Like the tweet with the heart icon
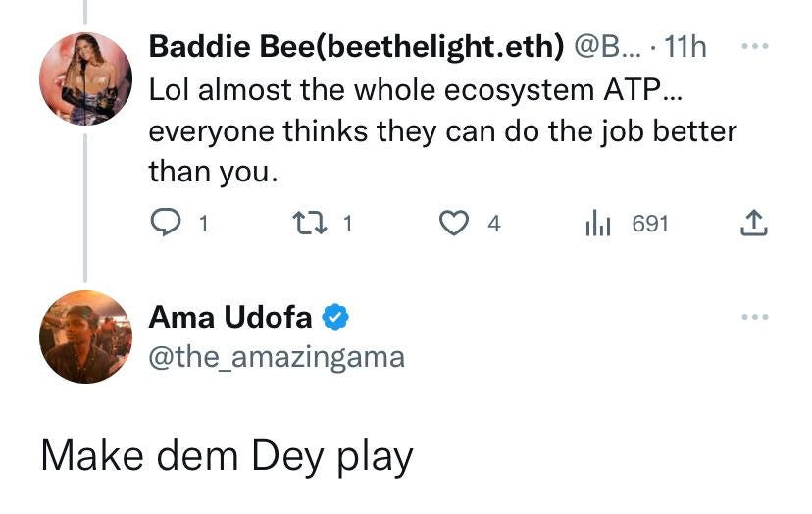 click(454, 223)
